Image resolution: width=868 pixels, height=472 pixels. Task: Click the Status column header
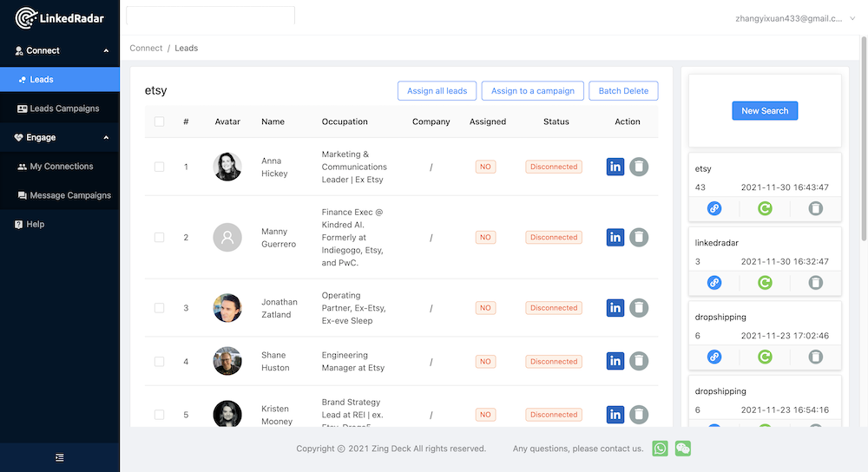556,121
